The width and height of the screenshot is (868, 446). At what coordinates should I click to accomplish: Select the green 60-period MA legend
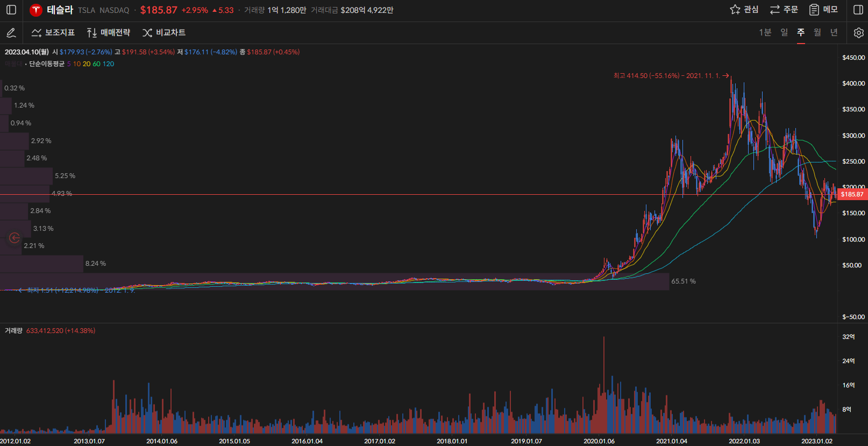coord(97,63)
